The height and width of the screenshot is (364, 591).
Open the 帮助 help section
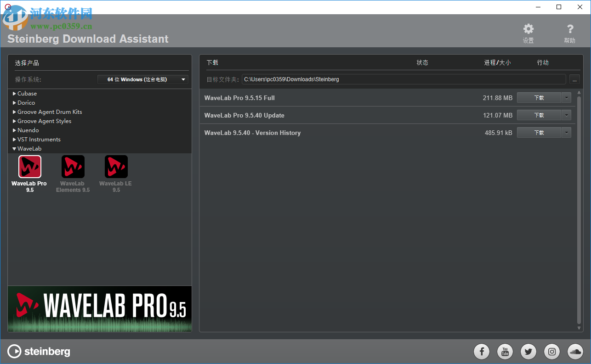coord(570,32)
